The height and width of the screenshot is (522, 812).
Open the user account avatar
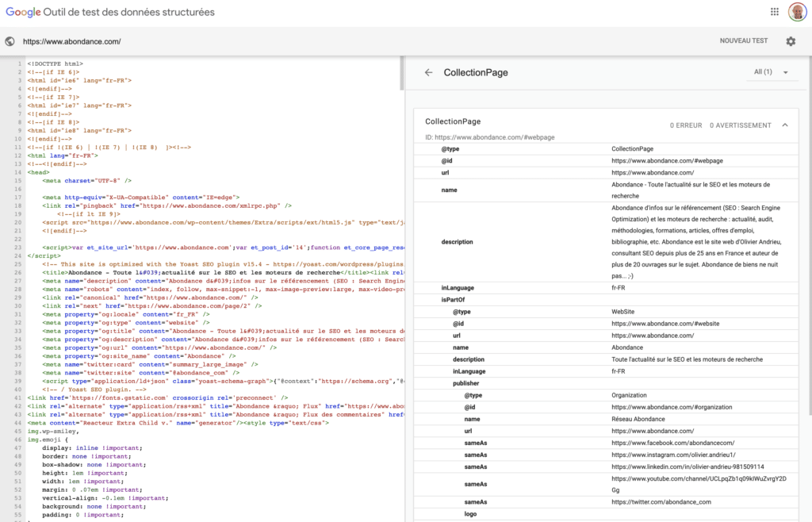[797, 12]
